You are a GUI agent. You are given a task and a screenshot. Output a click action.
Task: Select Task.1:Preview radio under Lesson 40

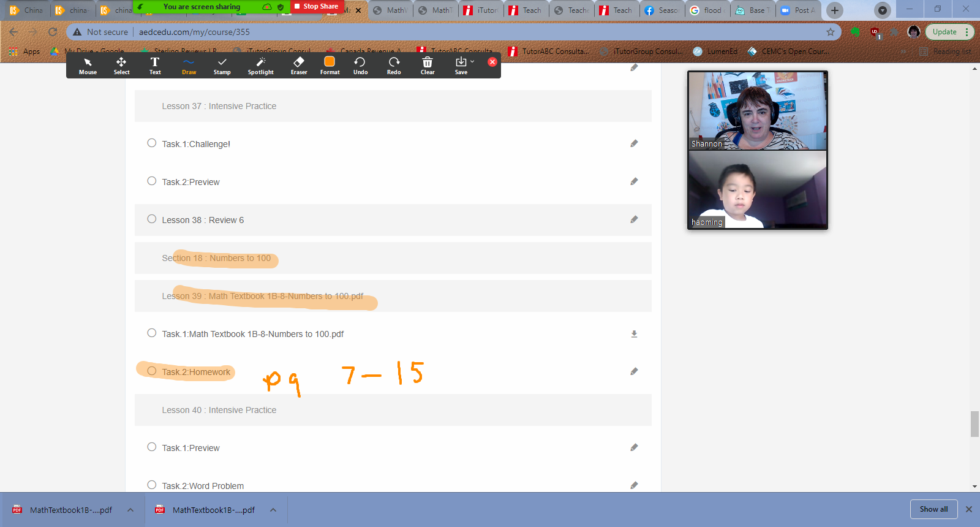tap(152, 447)
